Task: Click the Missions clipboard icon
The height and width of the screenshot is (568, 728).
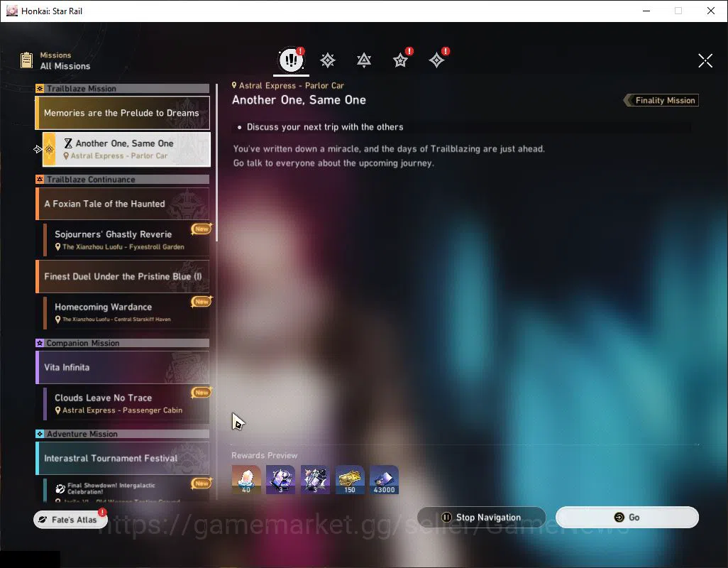Action: [x=26, y=60]
